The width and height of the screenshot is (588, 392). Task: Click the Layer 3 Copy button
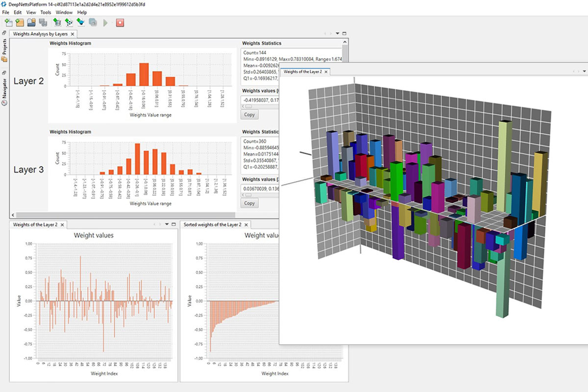point(249,203)
